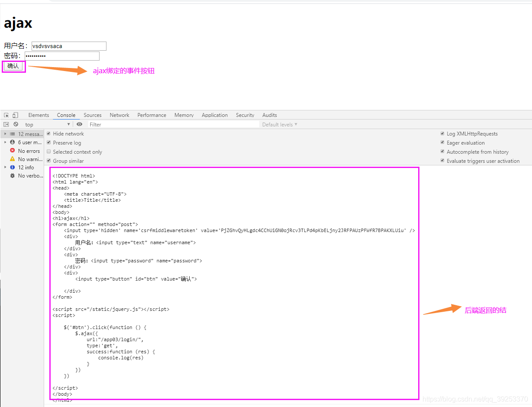Open the Performance tab
The width and height of the screenshot is (532, 407).
pyautogui.click(x=152, y=115)
